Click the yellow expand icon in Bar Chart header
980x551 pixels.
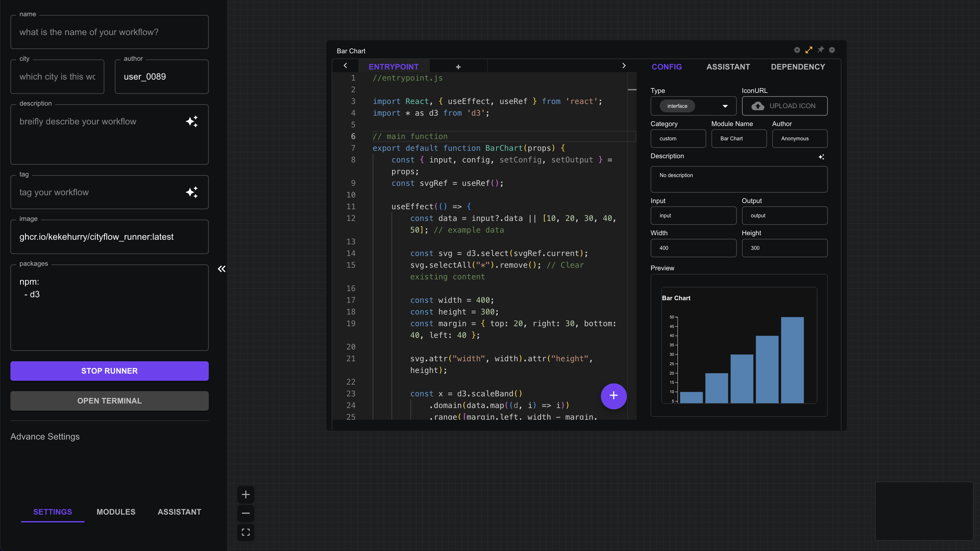click(x=809, y=50)
